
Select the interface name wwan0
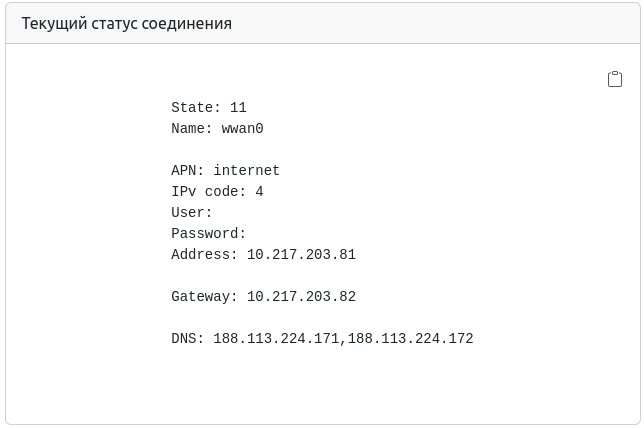(242, 129)
